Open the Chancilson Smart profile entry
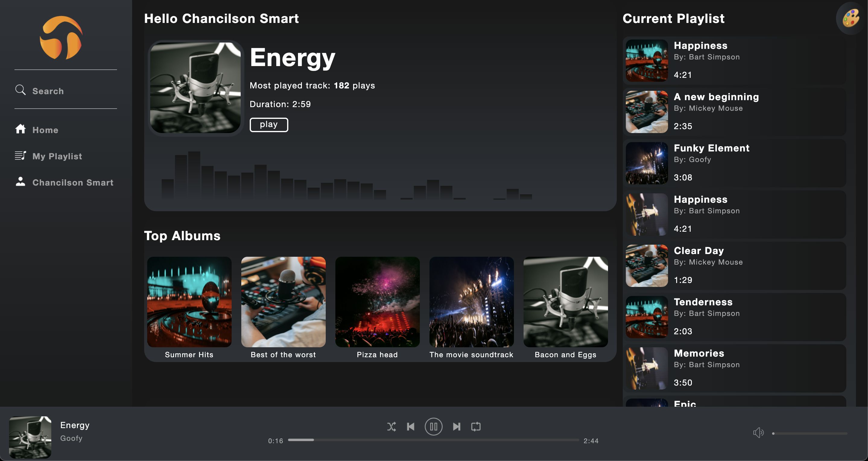The image size is (868, 461). [x=72, y=182]
